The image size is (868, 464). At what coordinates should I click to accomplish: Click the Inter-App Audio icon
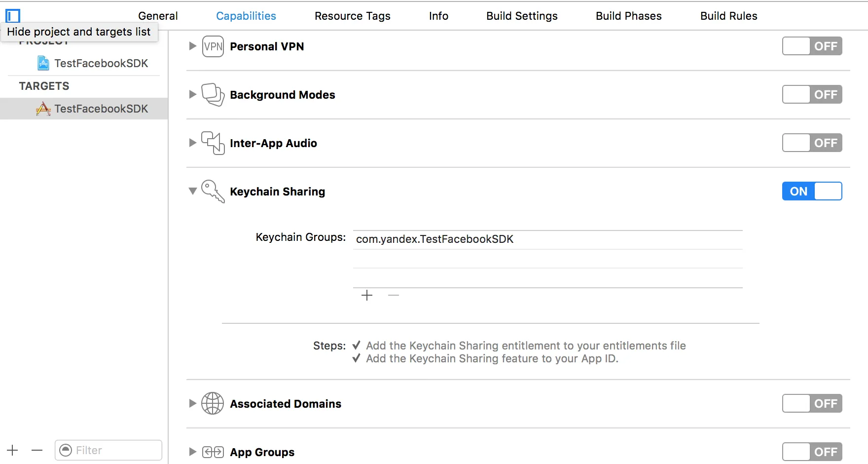(213, 143)
